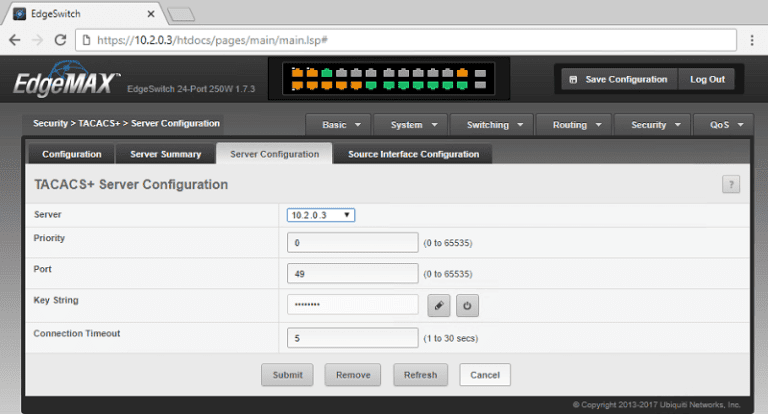Click the Connection Timeout input field
This screenshot has width=768, height=414.
pyautogui.click(x=353, y=338)
